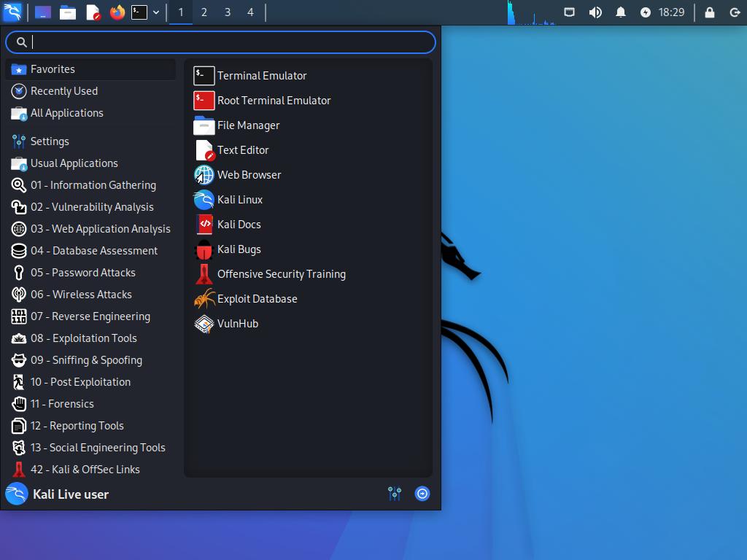Open 03 - Web Application Analysis category
This screenshot has height=560, width=747.
[x=91, y=229]
